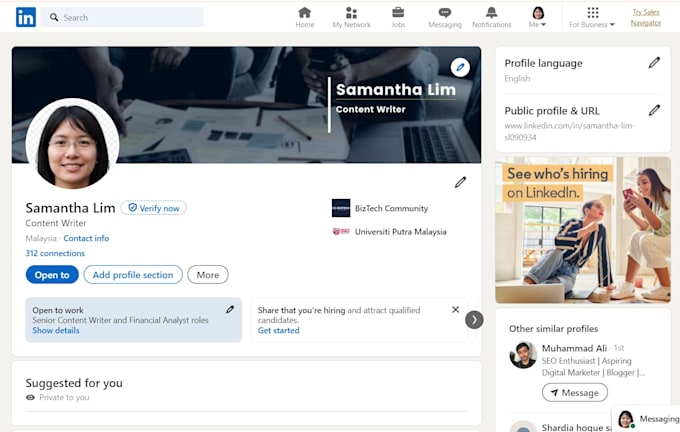Image resolution: width=680 pixels, height=432 pixels.
Task: Click Muhammad Ali's avatar photo
Action: [523, 355]
